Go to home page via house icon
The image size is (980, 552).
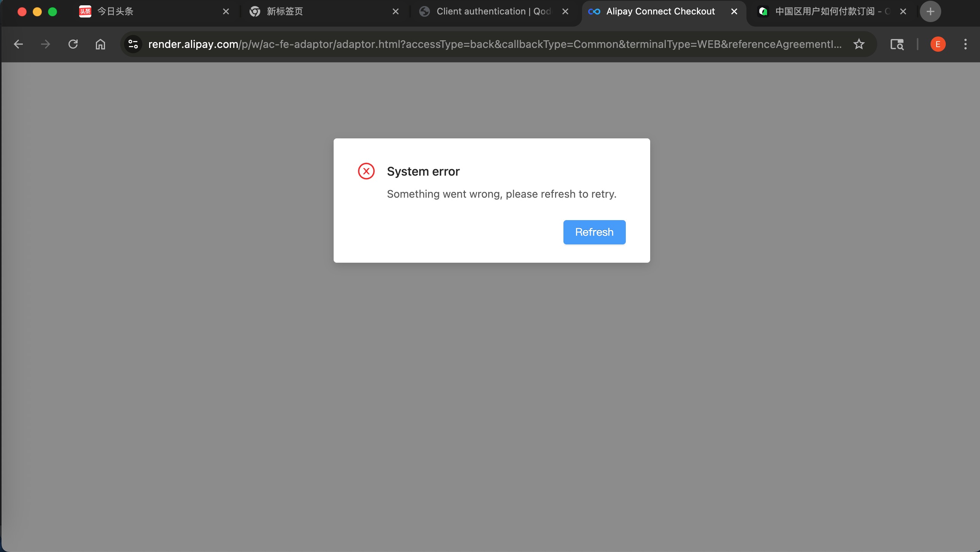click(x=100, y=44)
